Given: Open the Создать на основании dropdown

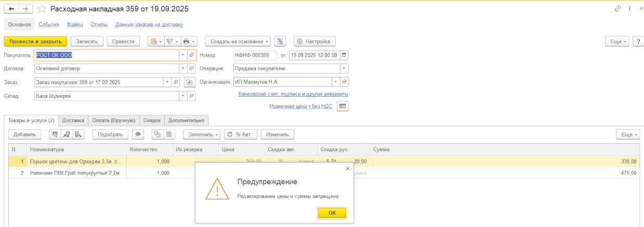Looking at the screenshot, I should (x=238, y=42).
